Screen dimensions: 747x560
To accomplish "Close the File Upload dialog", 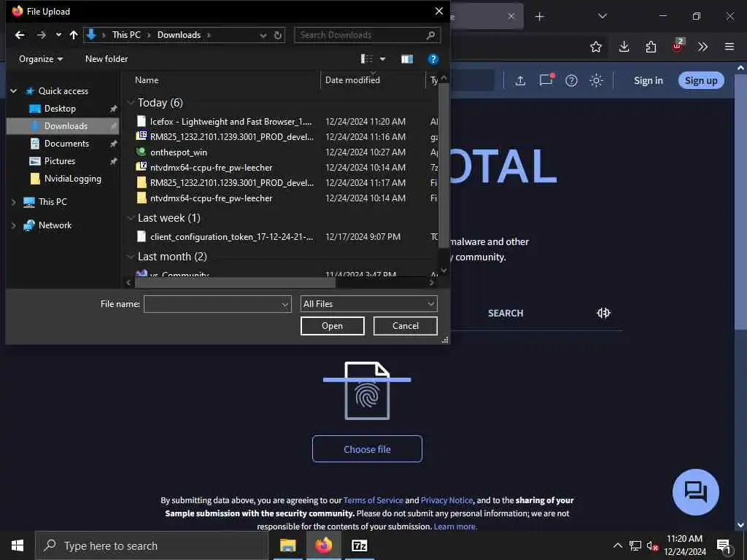I will click(x=438, y=11).
